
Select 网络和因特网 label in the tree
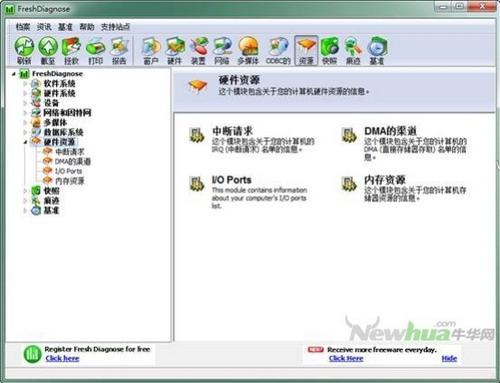67,113
